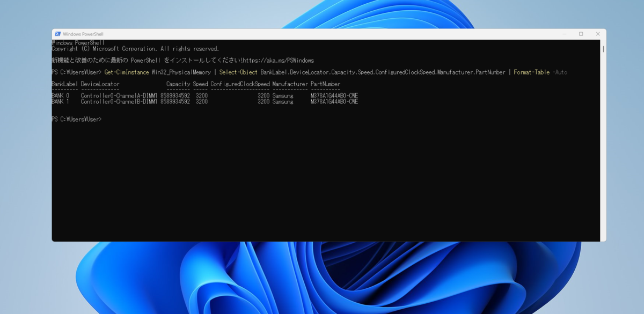This screenshot has width=644, height=314.
Task: Click the 'PartNumber' column header
Action: coord(325,84)
